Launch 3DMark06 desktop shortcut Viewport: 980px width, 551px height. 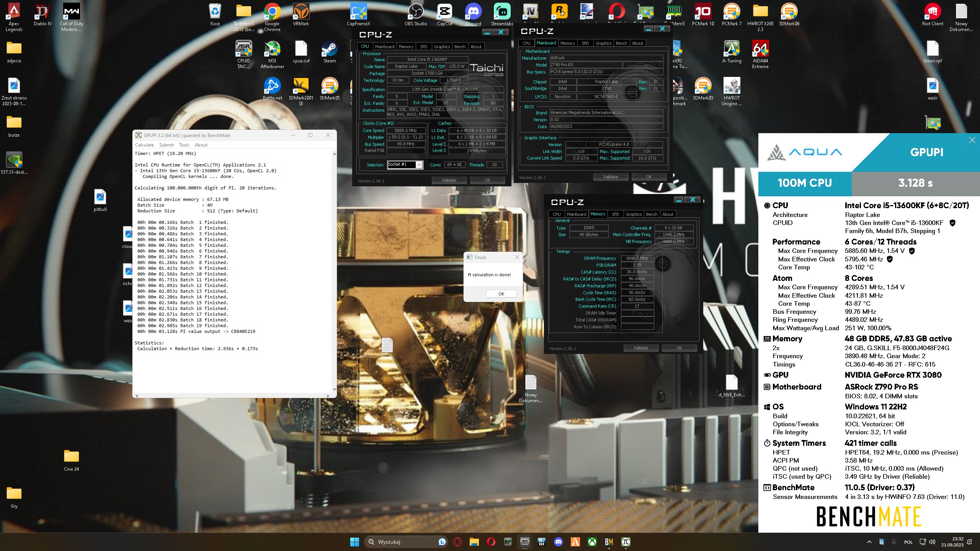tap(789, 15)
